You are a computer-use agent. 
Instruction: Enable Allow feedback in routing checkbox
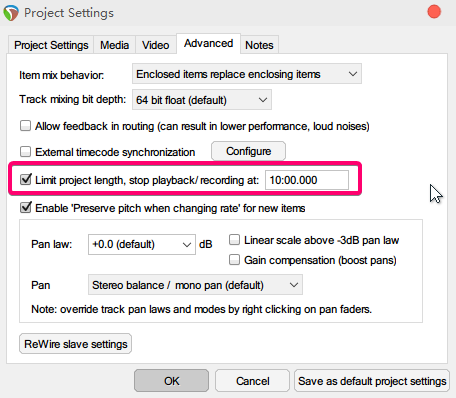[x=25, y=126]
